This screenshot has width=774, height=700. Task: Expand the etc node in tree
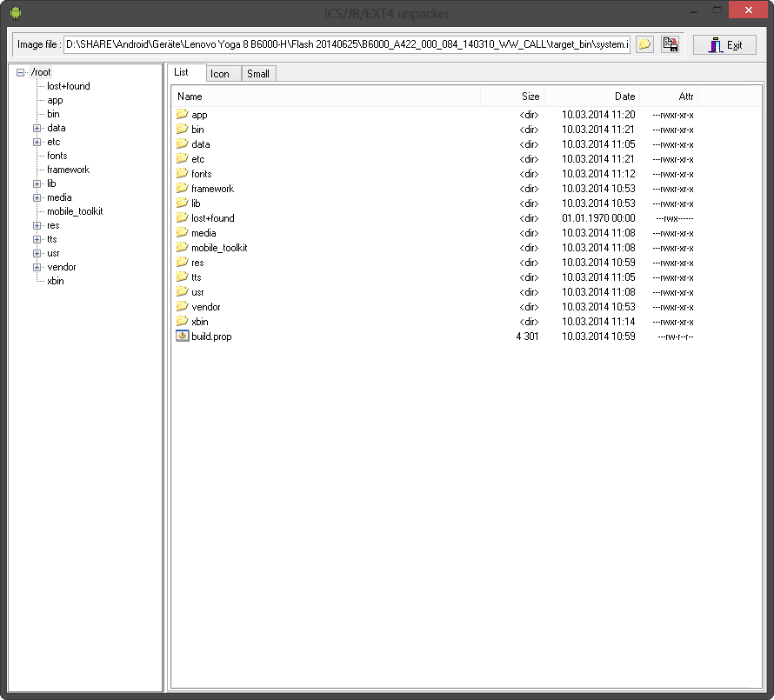coord(37,142)
